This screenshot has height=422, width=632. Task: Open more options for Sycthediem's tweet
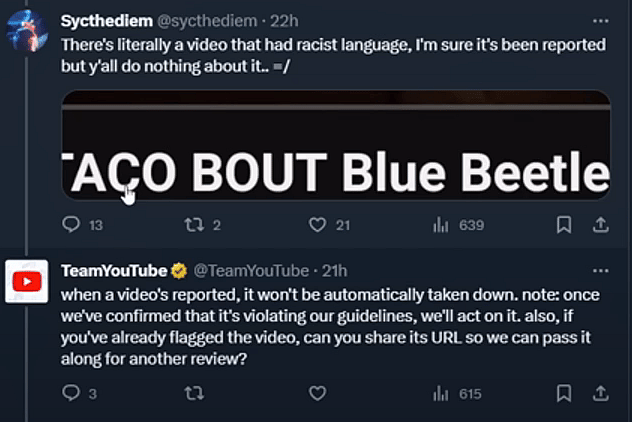pyautogui.click(x=600, y=21)
